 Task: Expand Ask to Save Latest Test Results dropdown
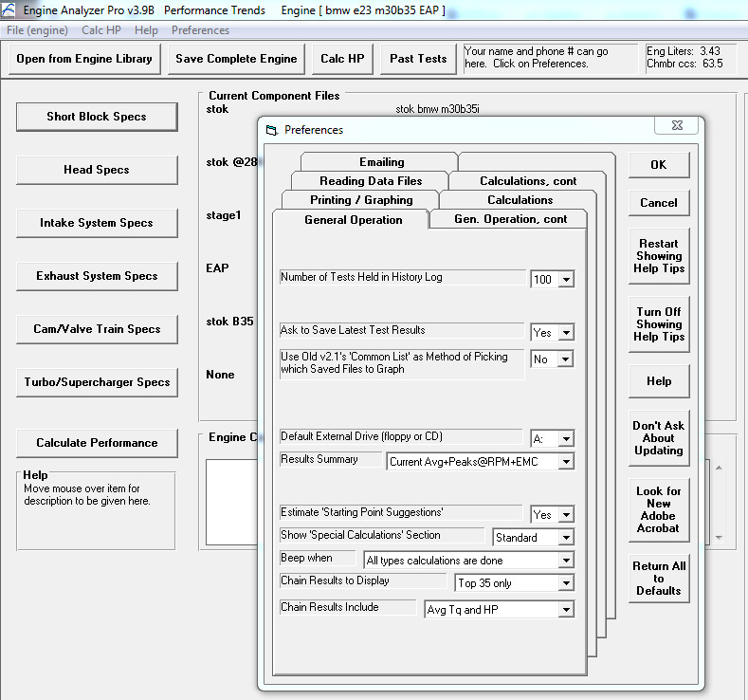[x=566, y=333]
